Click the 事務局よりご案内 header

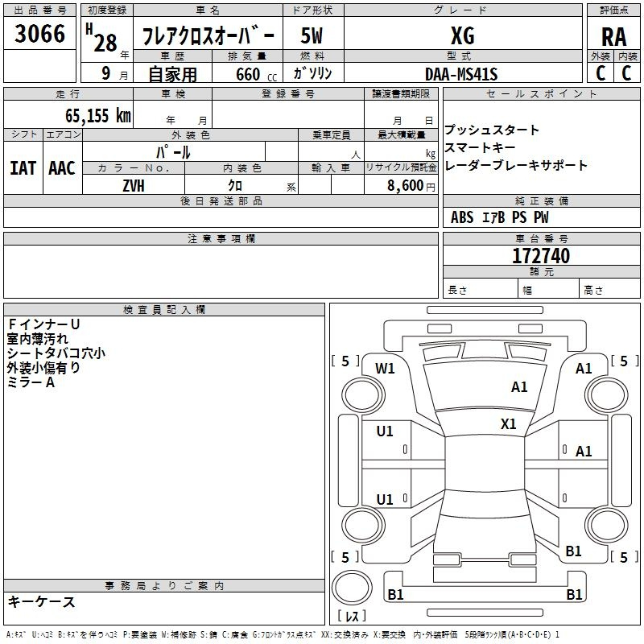(x=164, y=586)
